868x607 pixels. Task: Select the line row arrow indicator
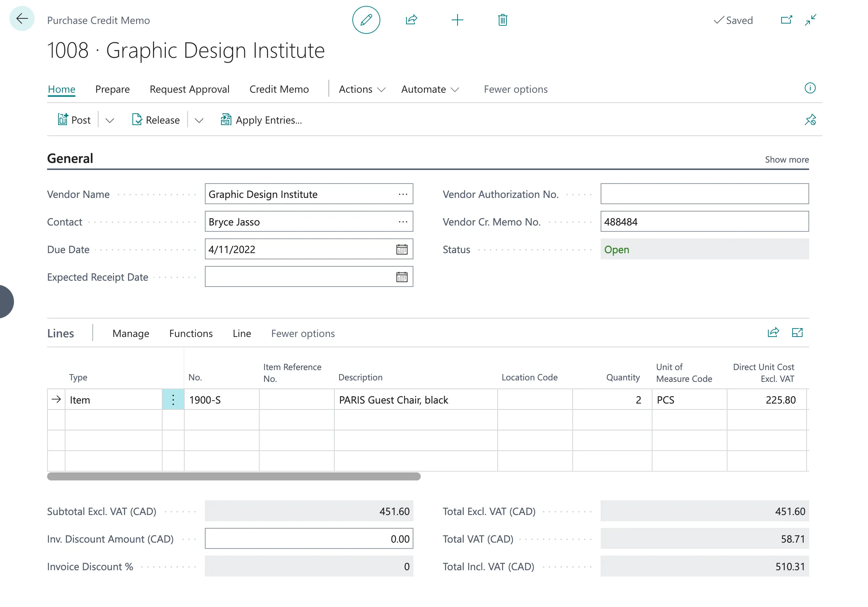[56, 400]
